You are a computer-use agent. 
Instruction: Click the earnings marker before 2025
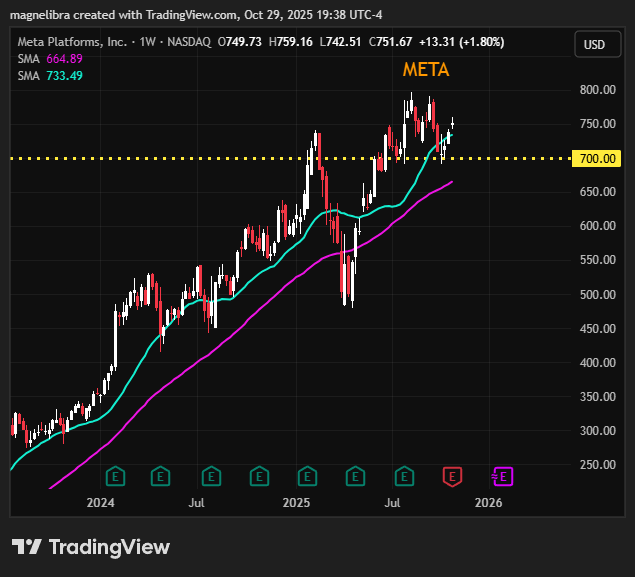click(x=259, y=477)
